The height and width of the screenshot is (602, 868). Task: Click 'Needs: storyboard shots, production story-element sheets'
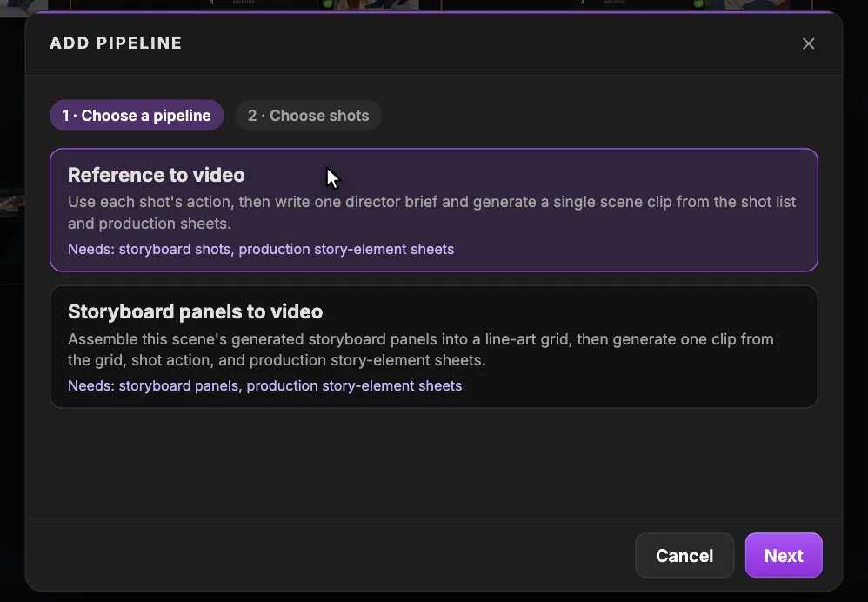pos(261,249)
